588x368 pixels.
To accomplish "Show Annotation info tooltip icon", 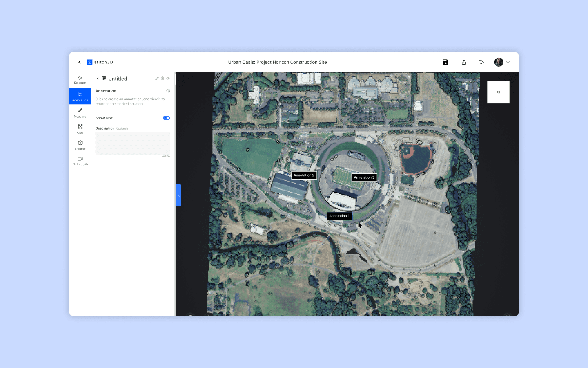I will [168, 91].
